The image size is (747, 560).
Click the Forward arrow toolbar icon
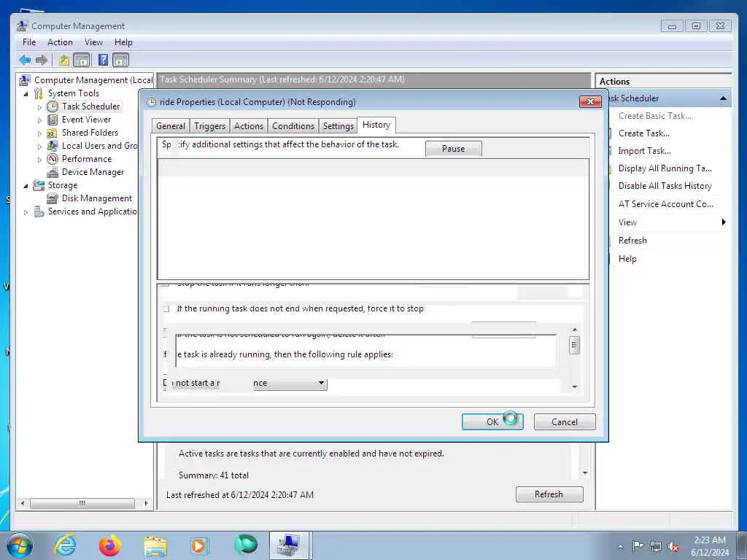coord(42,60)
